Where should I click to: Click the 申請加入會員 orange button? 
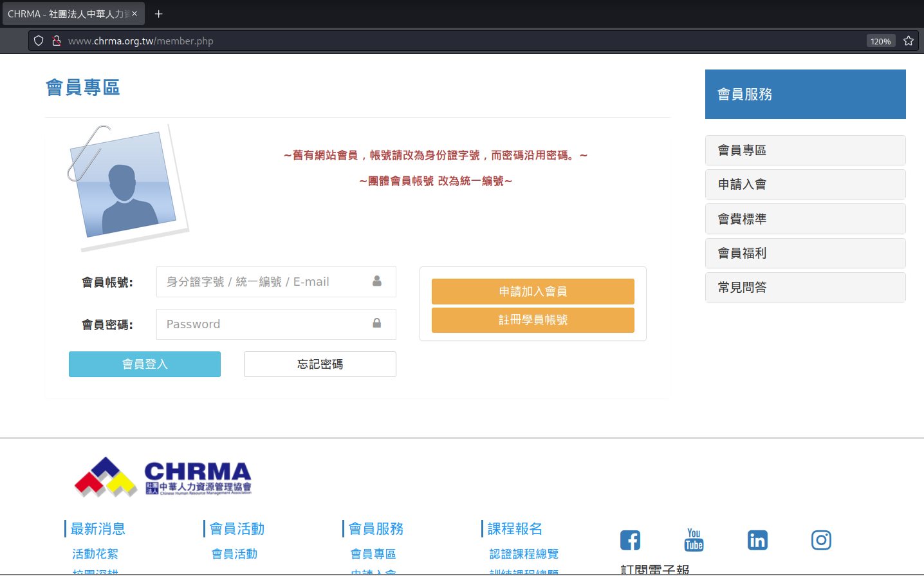[533, 292]
